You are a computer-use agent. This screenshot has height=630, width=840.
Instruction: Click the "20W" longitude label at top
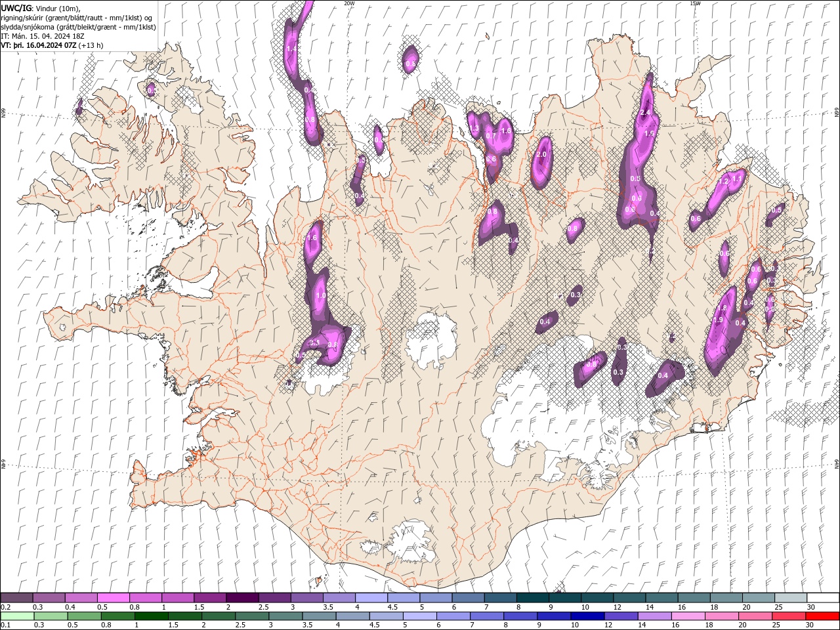point(349,3)
